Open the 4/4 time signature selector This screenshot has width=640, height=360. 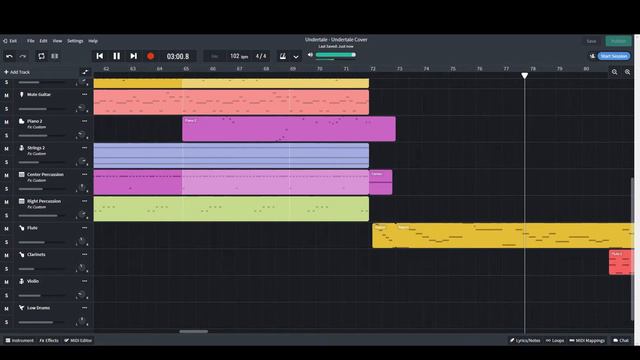tap(261, 56)
